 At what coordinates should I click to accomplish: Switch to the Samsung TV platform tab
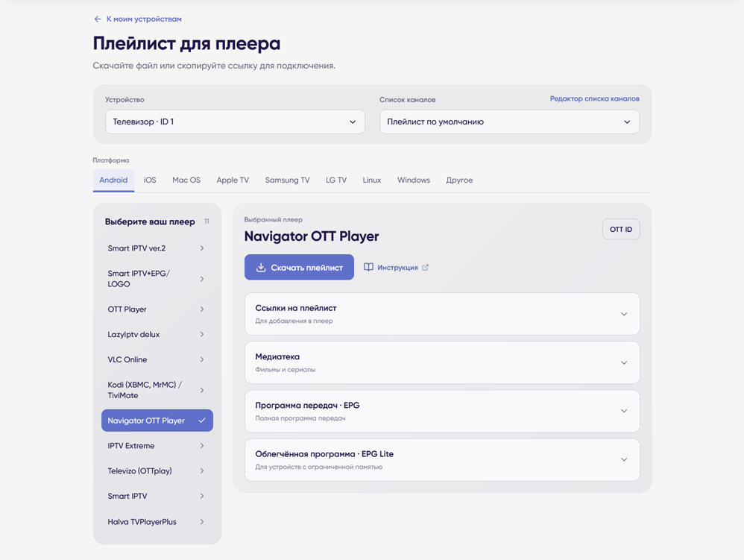287,180
